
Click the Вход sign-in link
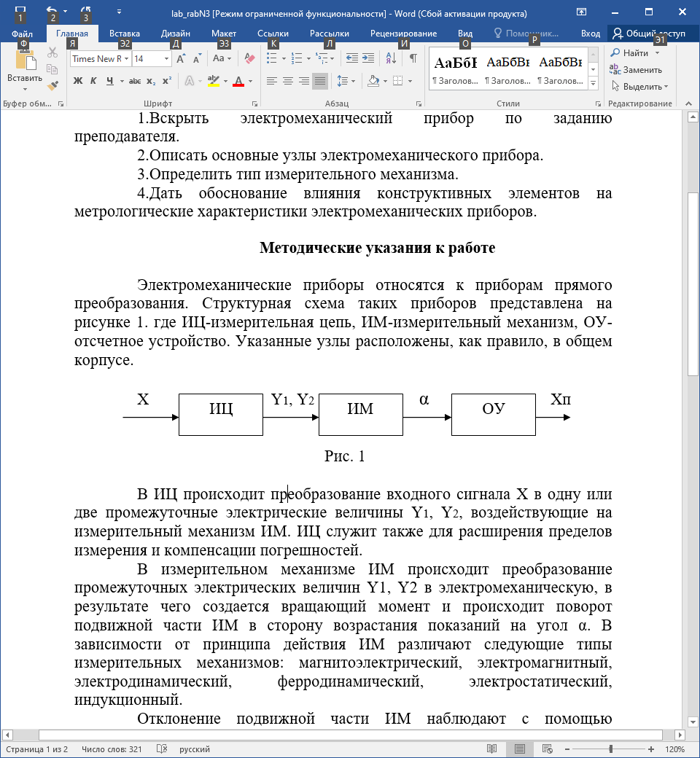[x=590, y=34]
